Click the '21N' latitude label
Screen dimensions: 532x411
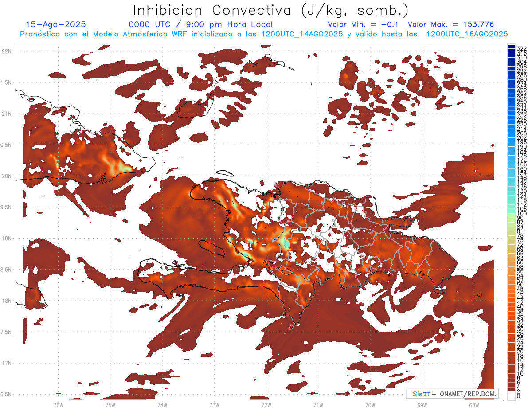pyautogui.click(x=7, y=114)
